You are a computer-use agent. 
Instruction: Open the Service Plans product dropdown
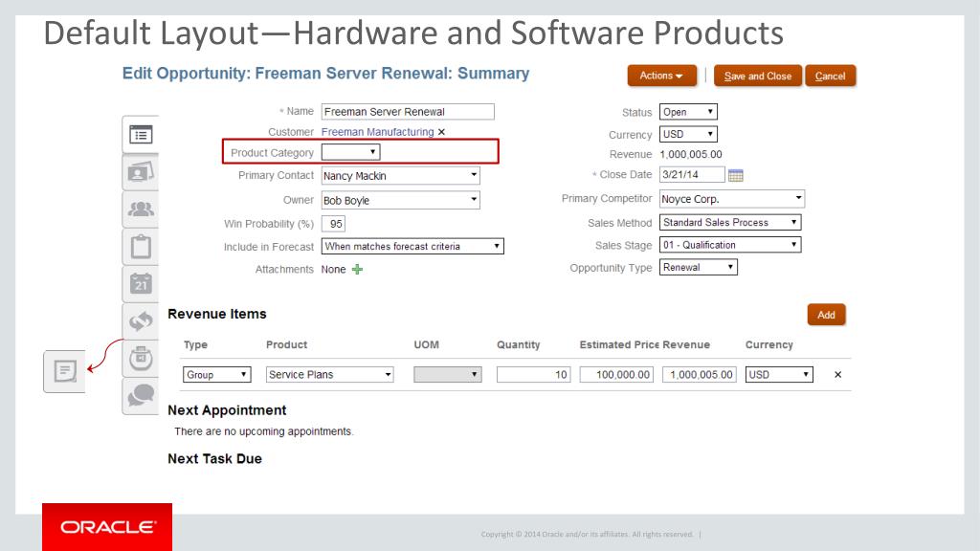(329, 375)
